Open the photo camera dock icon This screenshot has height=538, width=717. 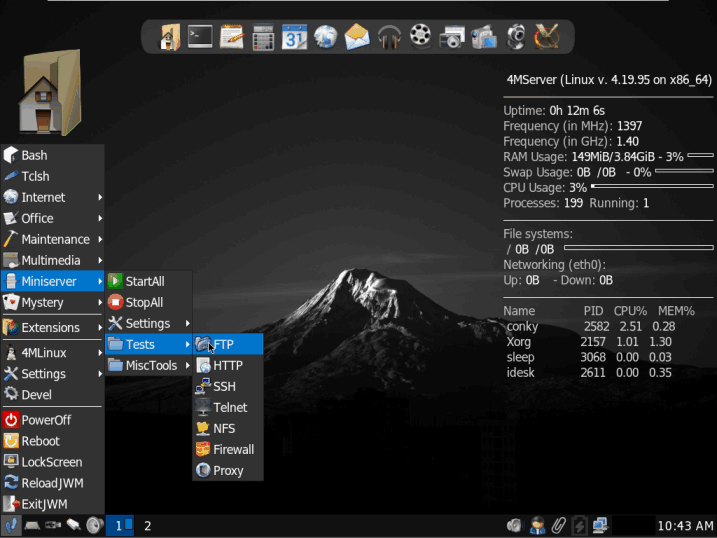pyautogui.click(x=452, y=37)
